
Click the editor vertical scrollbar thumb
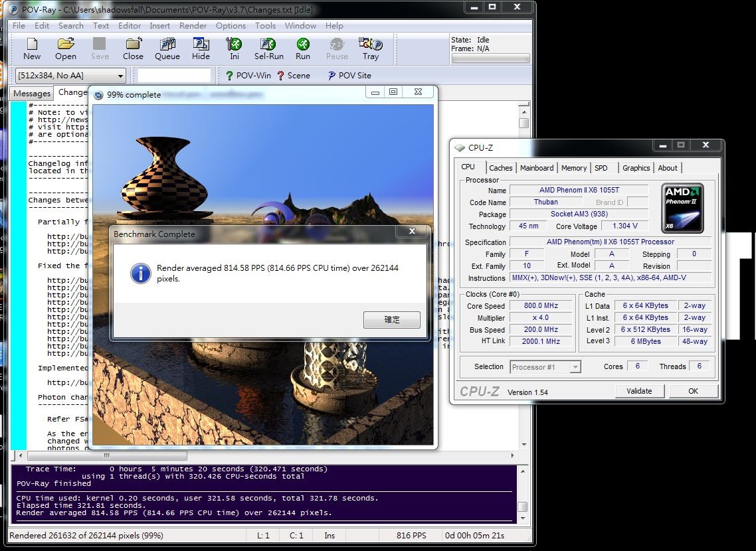523,123
